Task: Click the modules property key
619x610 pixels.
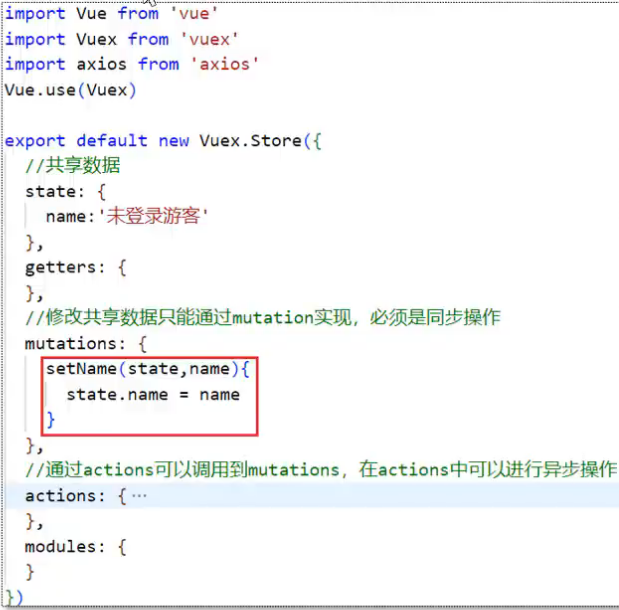Action: coord(60,547)
